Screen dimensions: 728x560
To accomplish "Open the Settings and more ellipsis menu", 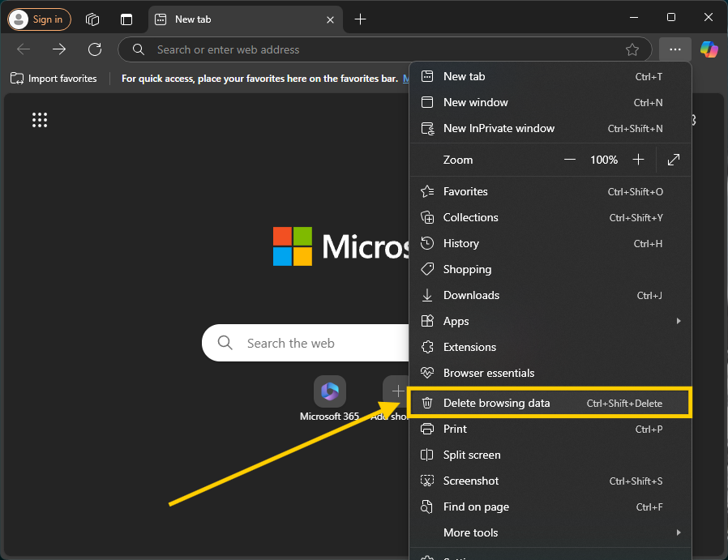I will (x=674, y=49).
